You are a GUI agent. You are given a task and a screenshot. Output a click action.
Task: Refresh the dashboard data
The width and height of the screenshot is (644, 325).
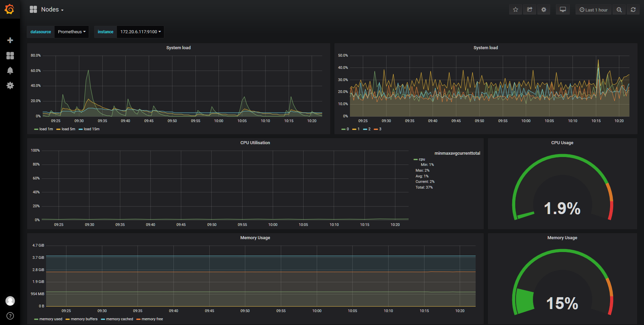633,9
